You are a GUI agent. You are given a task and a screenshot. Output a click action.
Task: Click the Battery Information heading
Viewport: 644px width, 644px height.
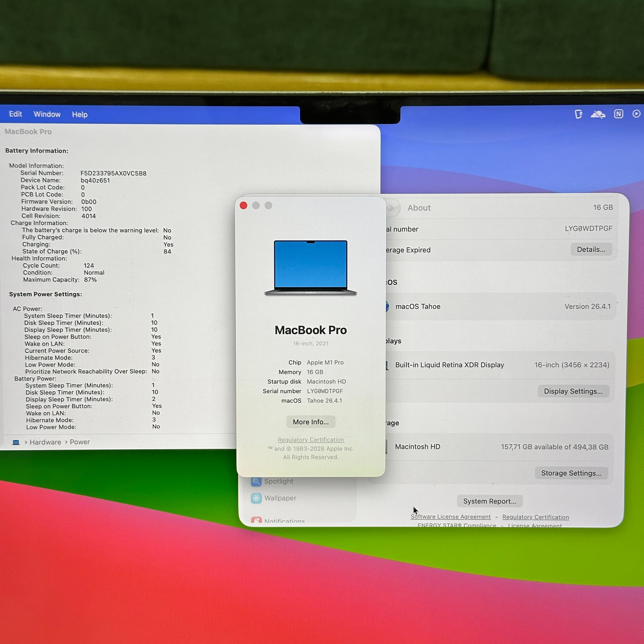coord(37,151)
